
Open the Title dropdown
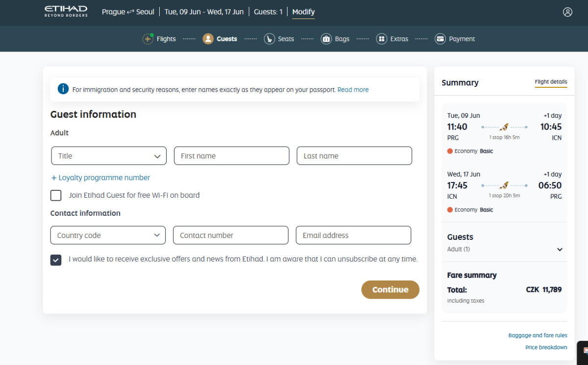click(x=109, y=156)
